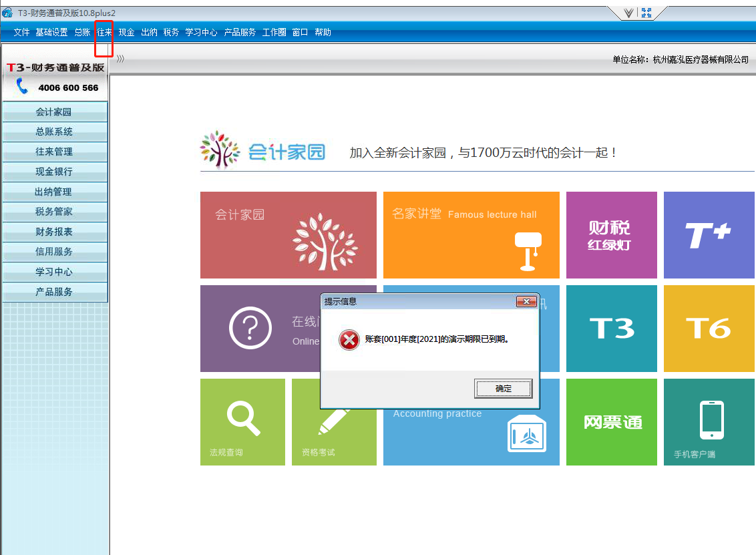
Task: Click the fullscreen arrows icon at top
Action: [646, 13]
